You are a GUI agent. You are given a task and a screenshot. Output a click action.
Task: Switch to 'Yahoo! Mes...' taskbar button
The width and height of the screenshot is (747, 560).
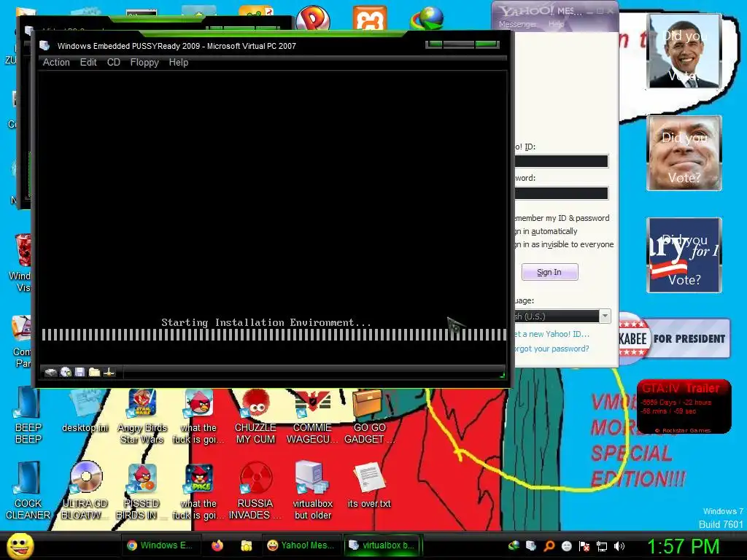pos(301,545)
